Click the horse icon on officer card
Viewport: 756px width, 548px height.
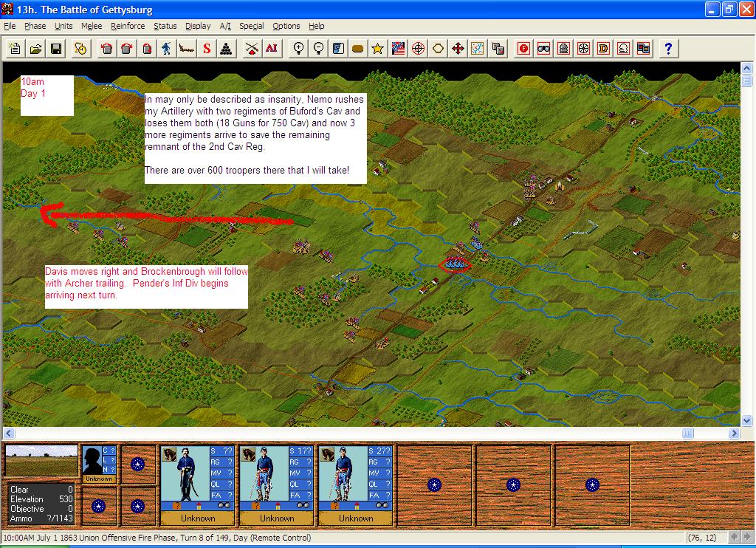(169, 454)
